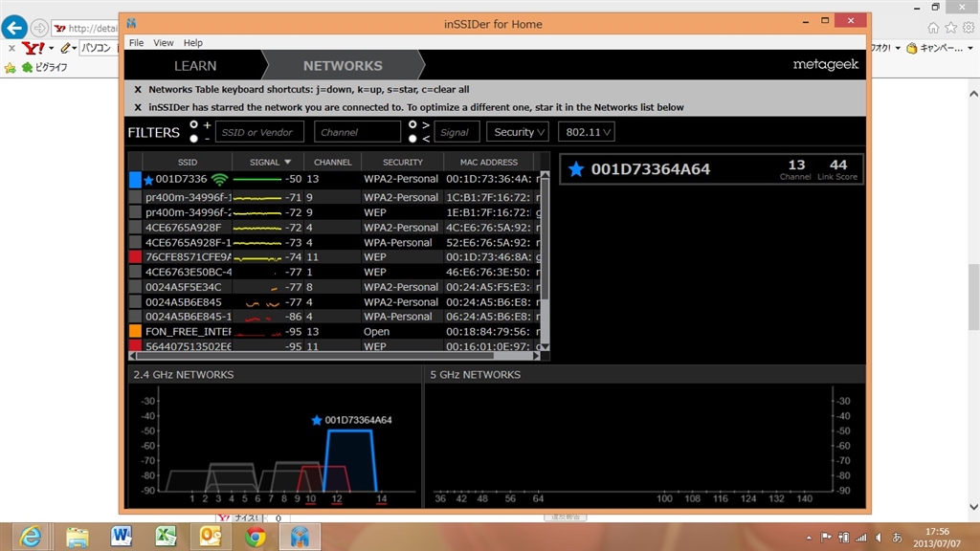Screen dimensions: 980x551
Task: Open the File menu
Action: coord(136,42)
